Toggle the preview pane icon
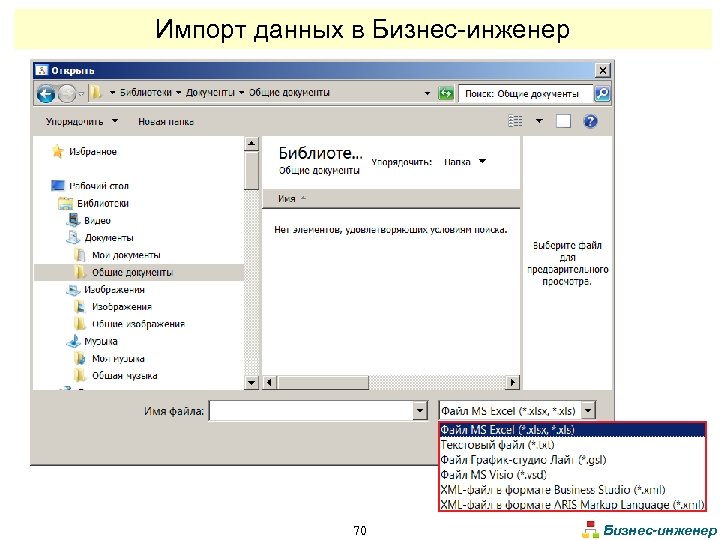Image resolution: width=720 pixels, height=540 pixels. coord(563,121)
